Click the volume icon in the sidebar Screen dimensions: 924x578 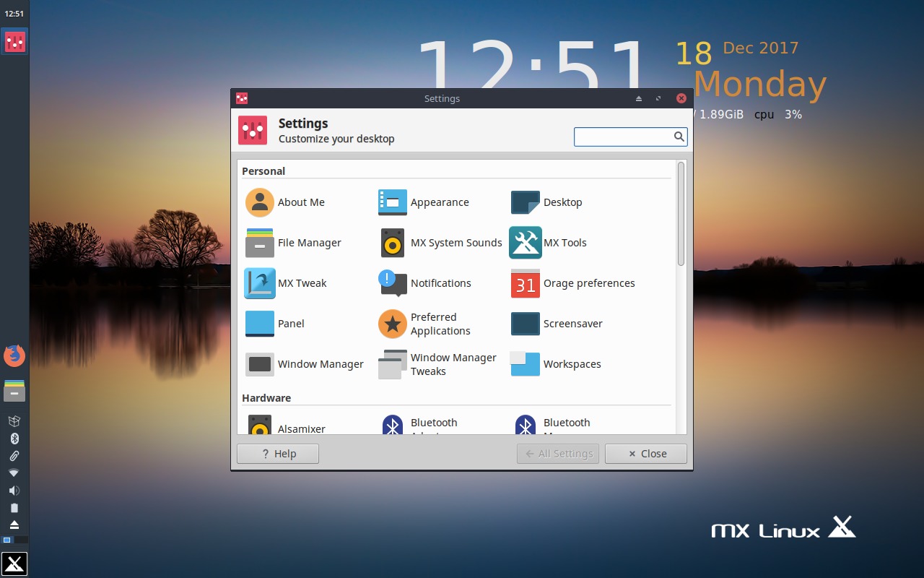(x=14, y=490)
